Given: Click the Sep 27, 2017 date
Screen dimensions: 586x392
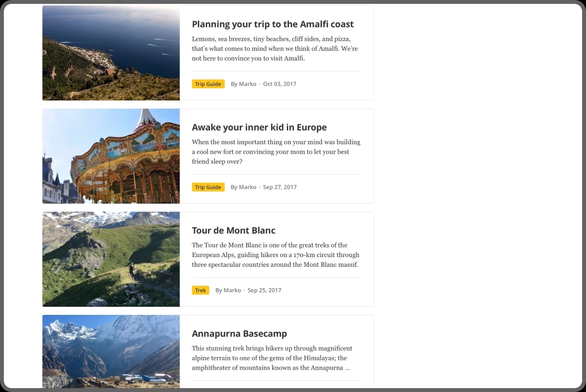Looking at the screenshot, I should pyautogui.click(x=279, y=187).
